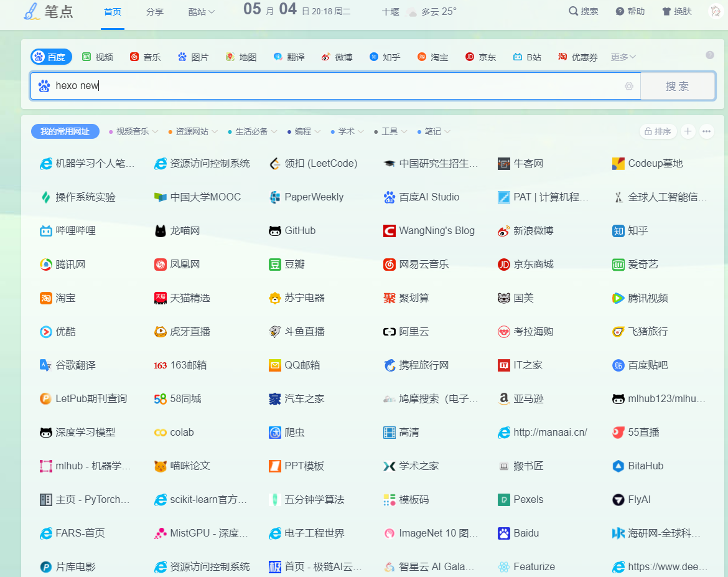Click the 十堰 weather display
This screenshot has width=728, height=577.
point(419,12)
